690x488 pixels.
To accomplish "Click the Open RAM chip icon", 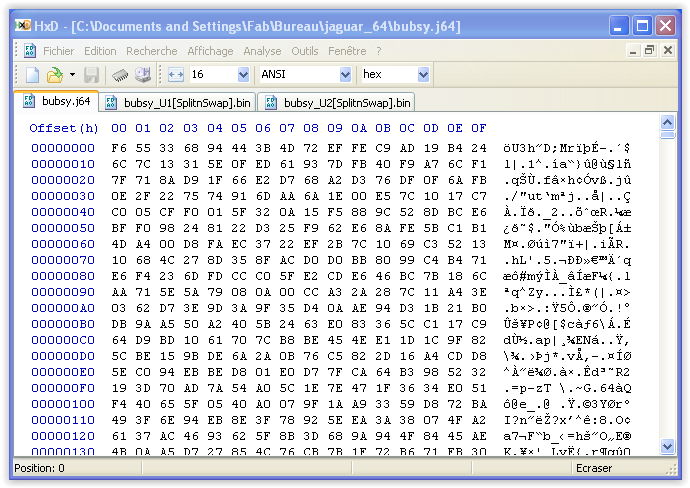I will pos(120,75).
